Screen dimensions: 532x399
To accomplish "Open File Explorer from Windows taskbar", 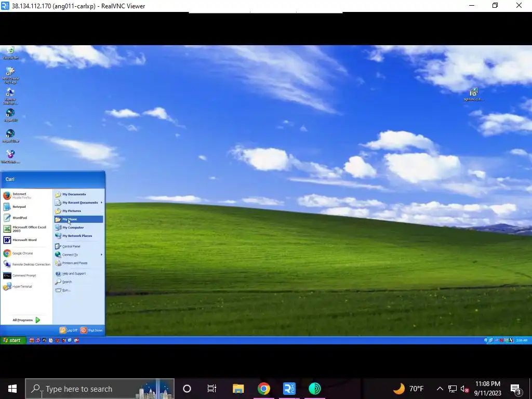I will click(x=238, y=389).
